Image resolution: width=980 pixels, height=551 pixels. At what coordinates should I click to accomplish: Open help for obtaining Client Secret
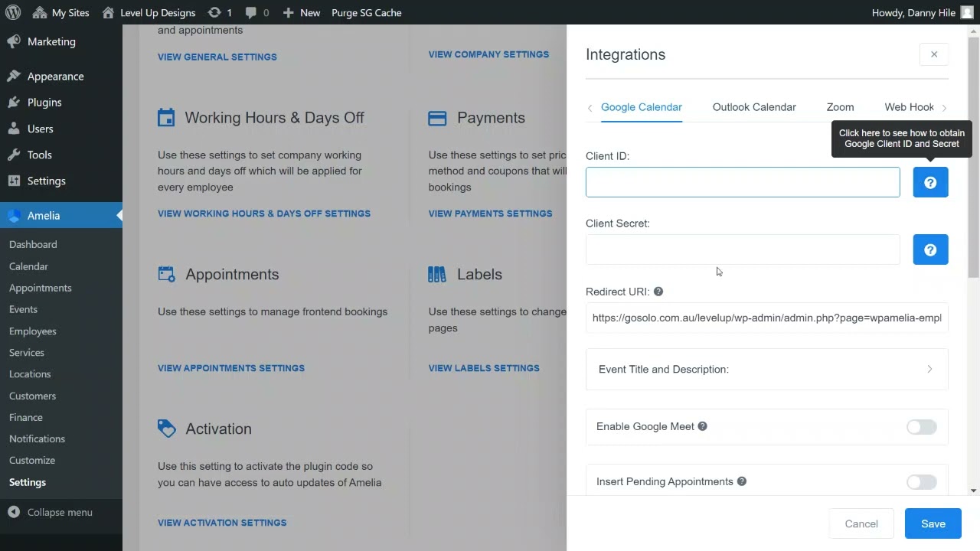pos(931,249)
